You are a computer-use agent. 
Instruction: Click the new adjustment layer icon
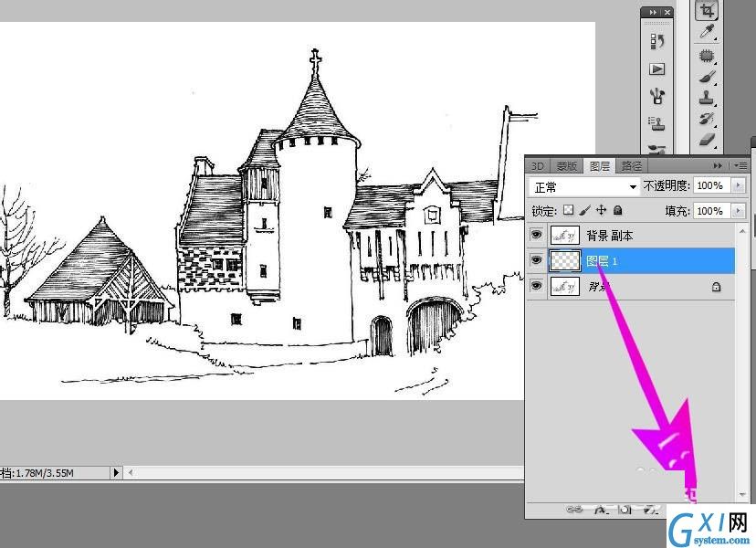[651, 510]
